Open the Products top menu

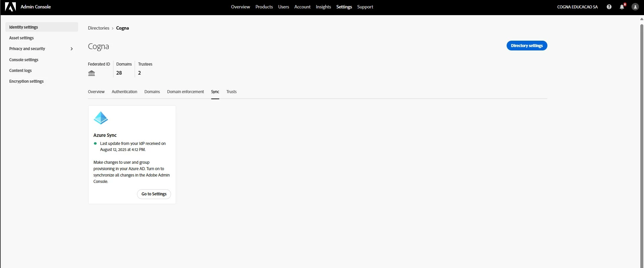pos(264,7)
